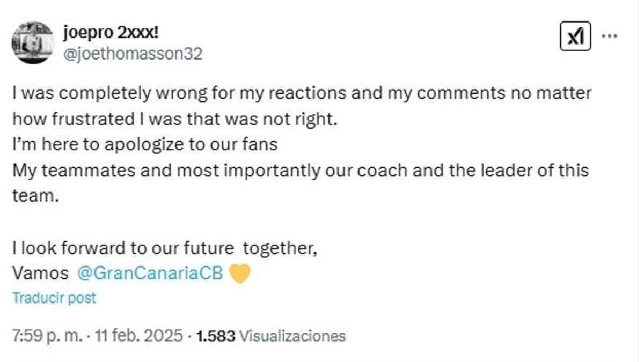
Task: Open the three-dot more options menu
Action: point(610,36)
